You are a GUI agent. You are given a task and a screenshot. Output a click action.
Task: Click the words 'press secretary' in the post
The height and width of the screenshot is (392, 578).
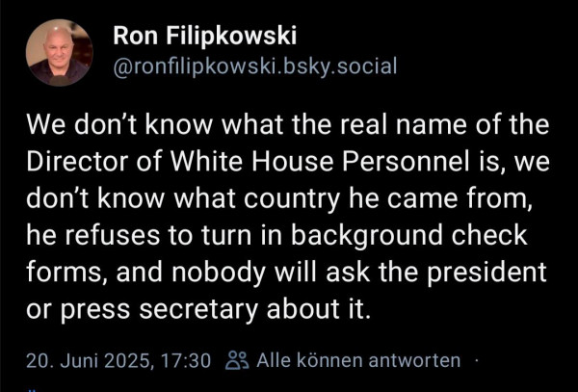[x=159, y=309]
